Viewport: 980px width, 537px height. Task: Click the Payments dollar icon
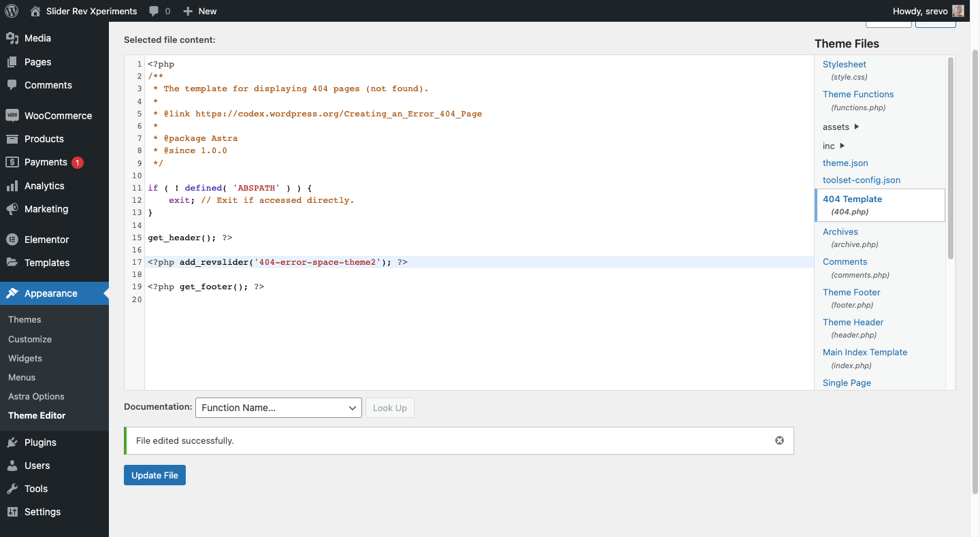click(12, 162)
